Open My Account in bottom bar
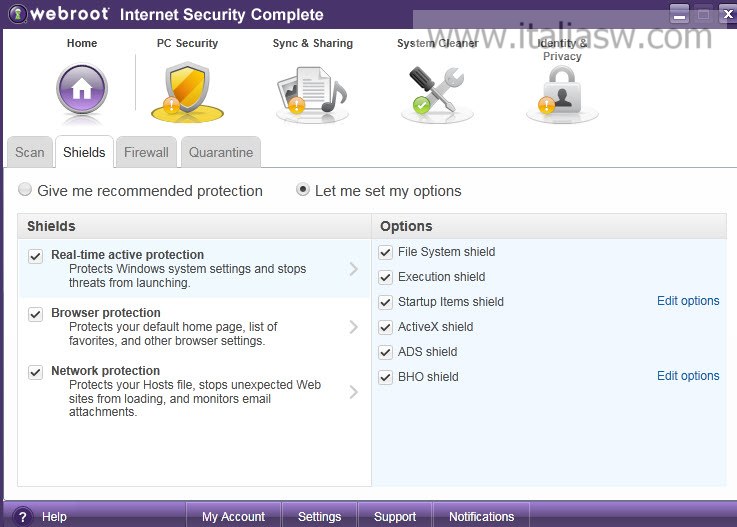The image size is (737, 527). coord(234,517)
